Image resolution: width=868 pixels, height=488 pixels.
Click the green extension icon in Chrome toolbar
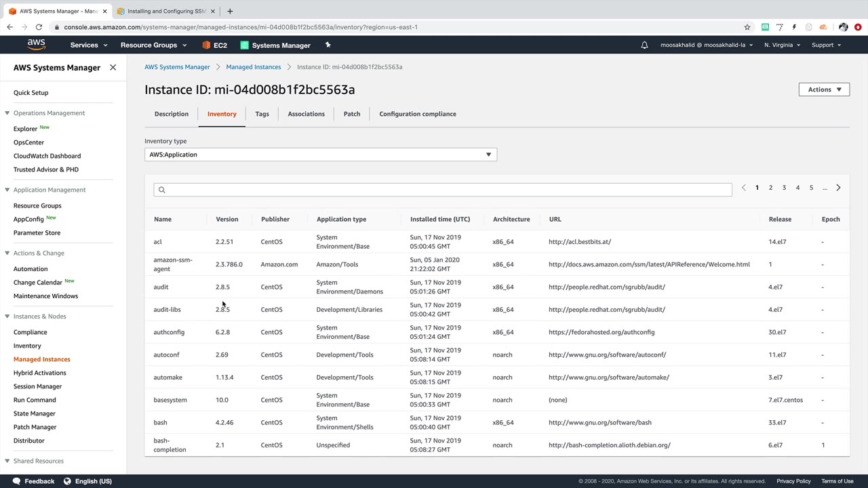coord(765,27)
